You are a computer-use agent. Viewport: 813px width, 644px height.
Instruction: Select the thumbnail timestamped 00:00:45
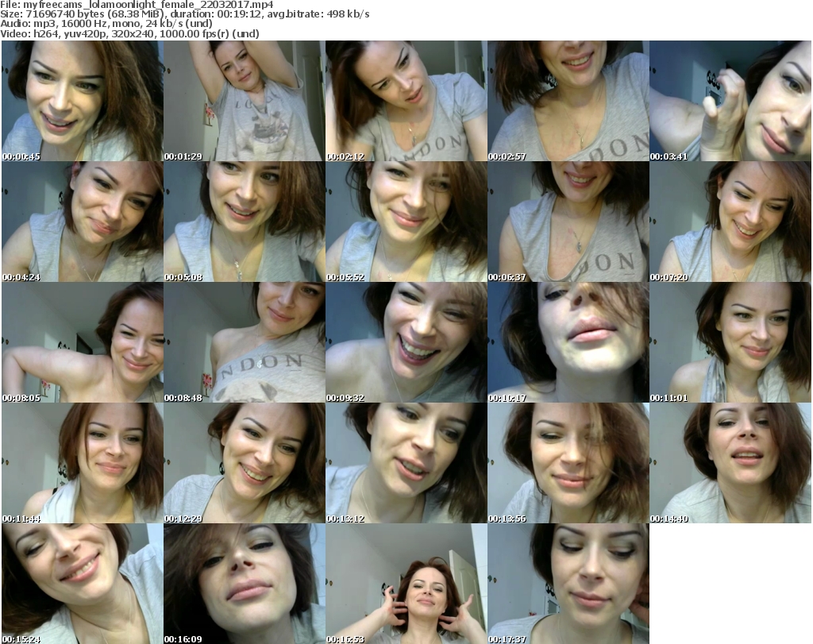click(x=83, y=101)
